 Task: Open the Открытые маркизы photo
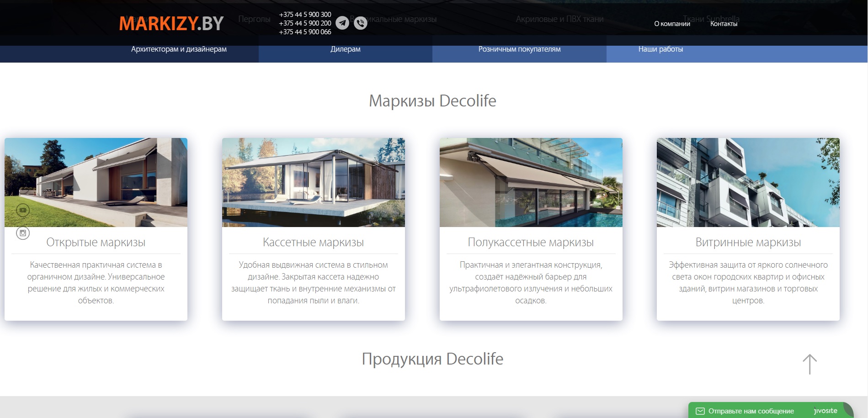pos(96,182)
